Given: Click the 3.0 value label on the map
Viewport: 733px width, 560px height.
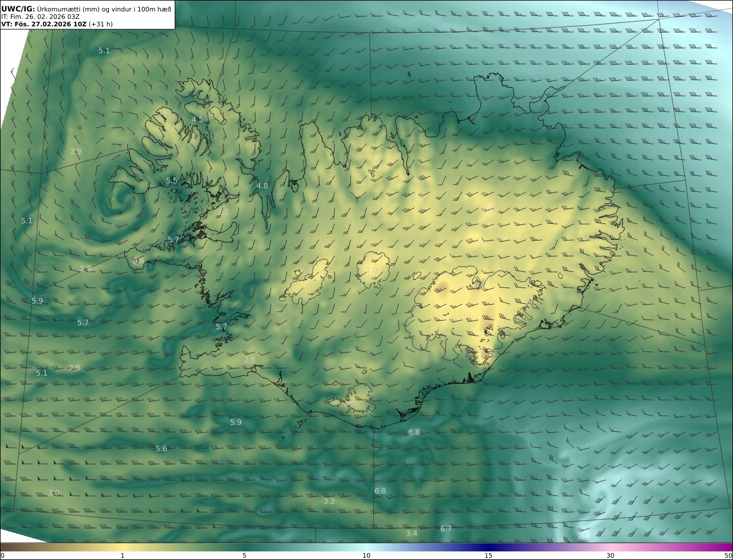Looking at the screenshot, I should coord(54,492).
